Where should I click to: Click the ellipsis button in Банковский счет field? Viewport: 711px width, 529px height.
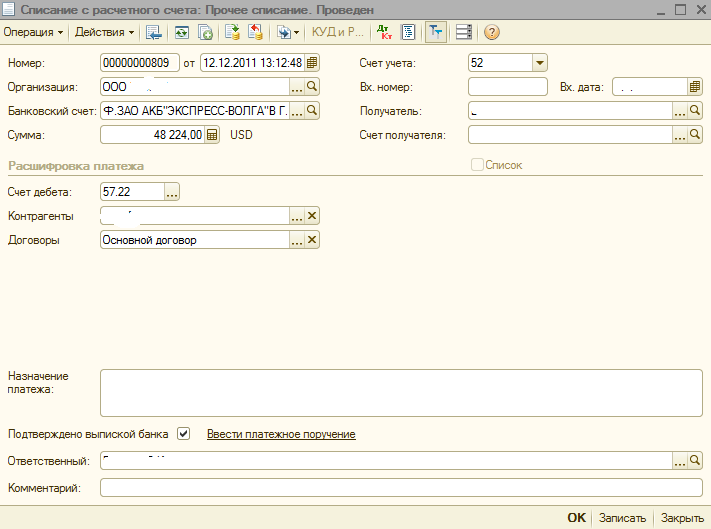(x=297, y=111)
